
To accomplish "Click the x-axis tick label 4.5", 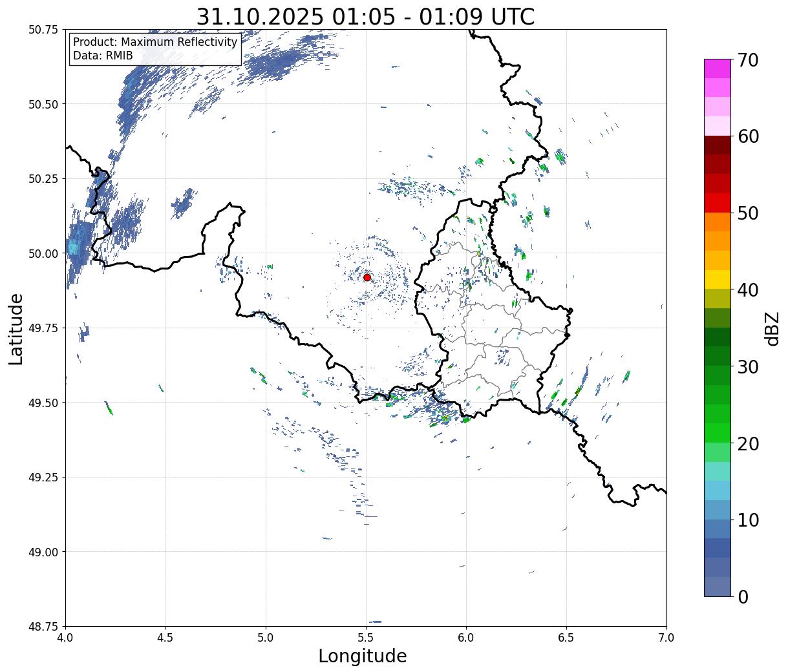I will coord(165,638).
